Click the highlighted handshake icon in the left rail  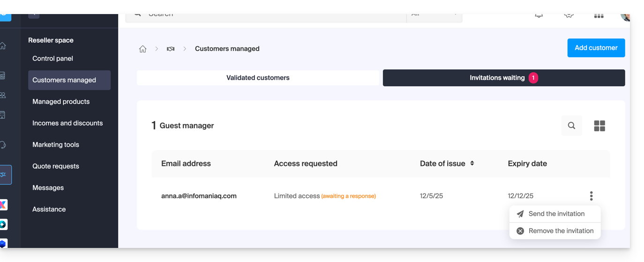pyautogui.click(x=3, y=175)
